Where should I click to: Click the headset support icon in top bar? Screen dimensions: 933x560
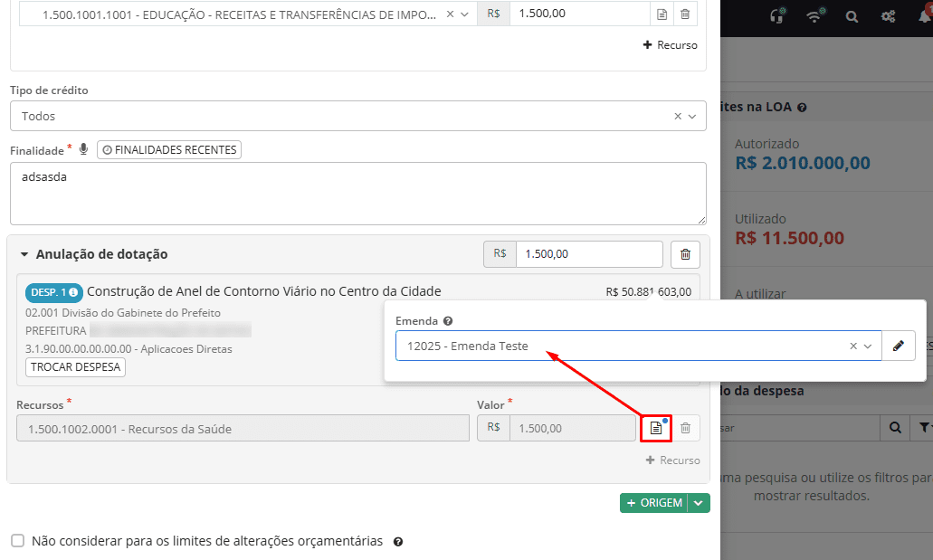pos(777,15)
